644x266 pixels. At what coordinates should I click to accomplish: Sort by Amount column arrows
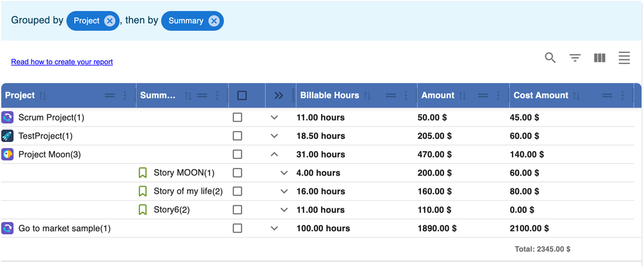click(463, 96)
